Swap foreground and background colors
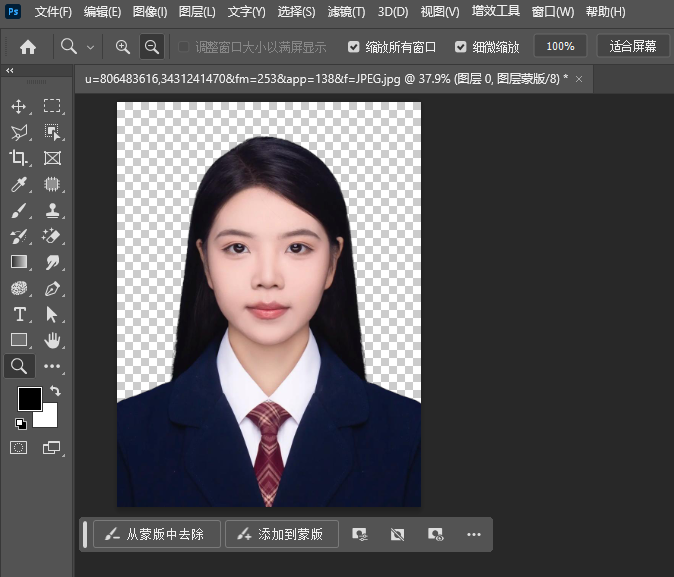Image resolution: width=674 pixels, height=577 pixels. (x=56, y=390)
